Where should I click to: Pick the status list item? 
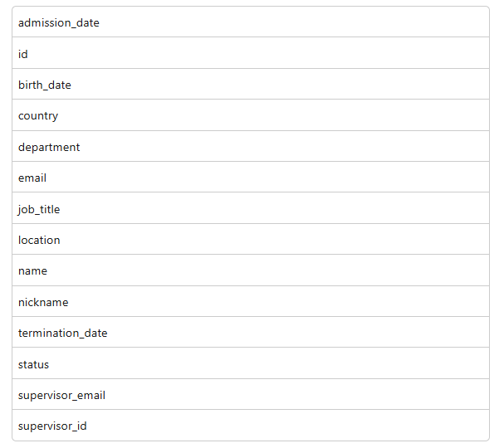[x=251, y=363]
